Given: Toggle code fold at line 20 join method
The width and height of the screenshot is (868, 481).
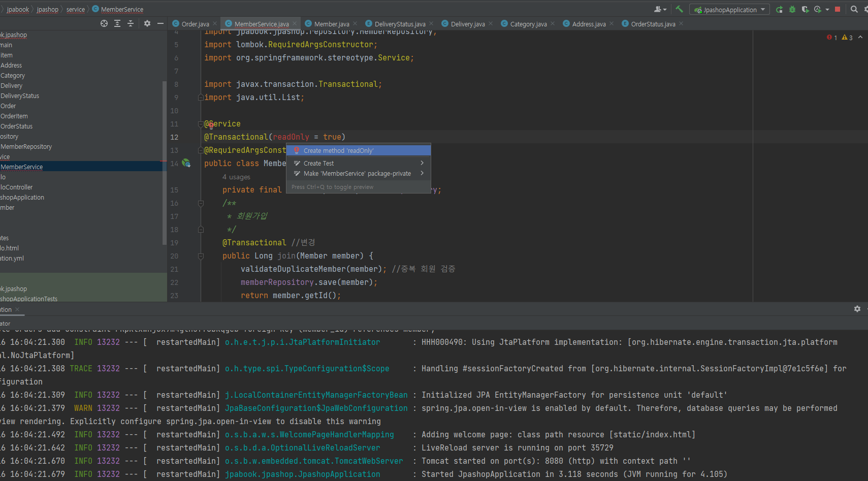Looking at the screenshot, I should click(x=201, y=256).
